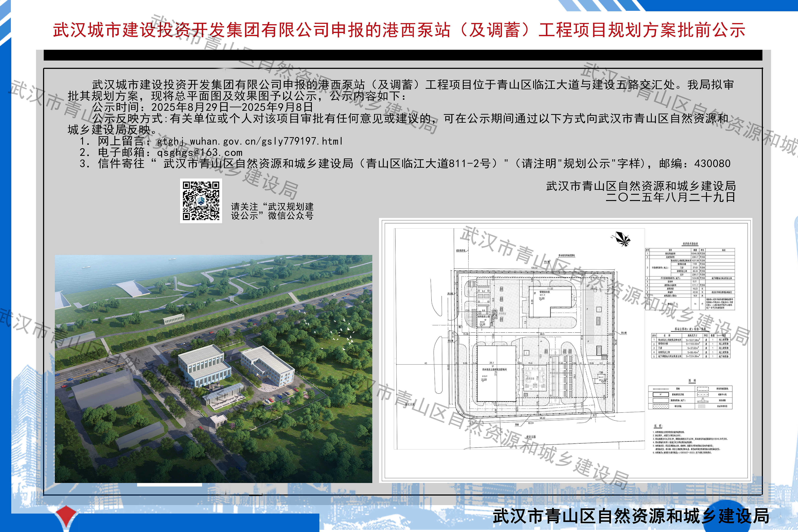The width and height of the screenshot is (798, 532).
Task: Click the bold bureau name in the footer
Action: pyautogui.click(x=631, y=516)
